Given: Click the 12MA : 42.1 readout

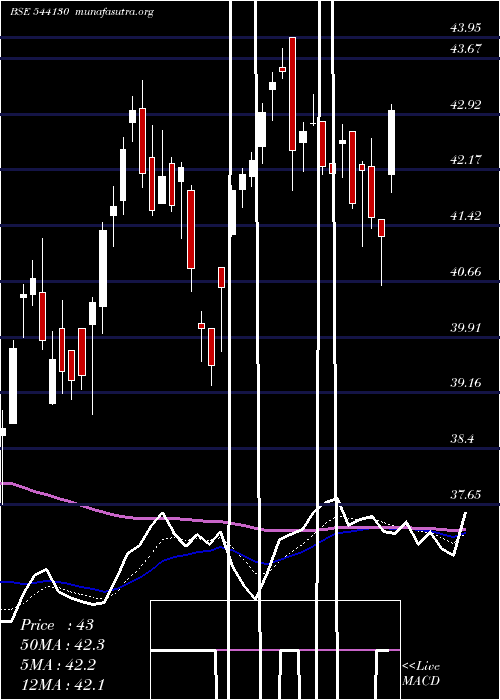Looking at the screenshot, I should [x=63, y=685].
